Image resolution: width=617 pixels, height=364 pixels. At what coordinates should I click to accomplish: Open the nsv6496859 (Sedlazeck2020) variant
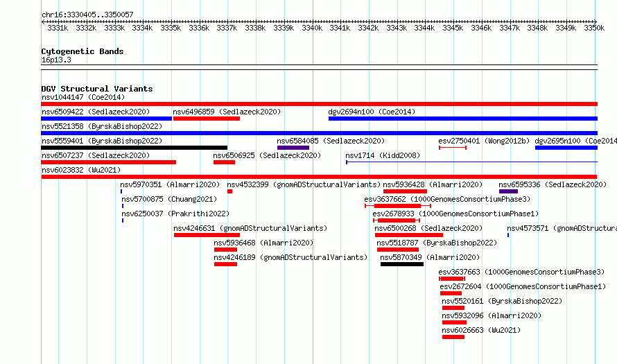tap(227, 112)
